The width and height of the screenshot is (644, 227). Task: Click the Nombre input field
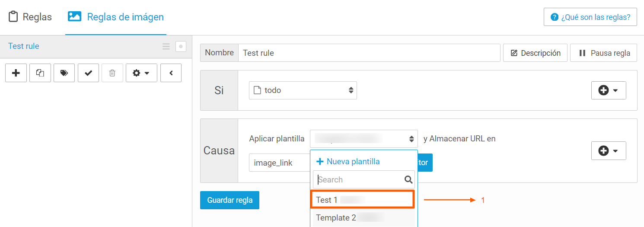click(x=369, y=53)
